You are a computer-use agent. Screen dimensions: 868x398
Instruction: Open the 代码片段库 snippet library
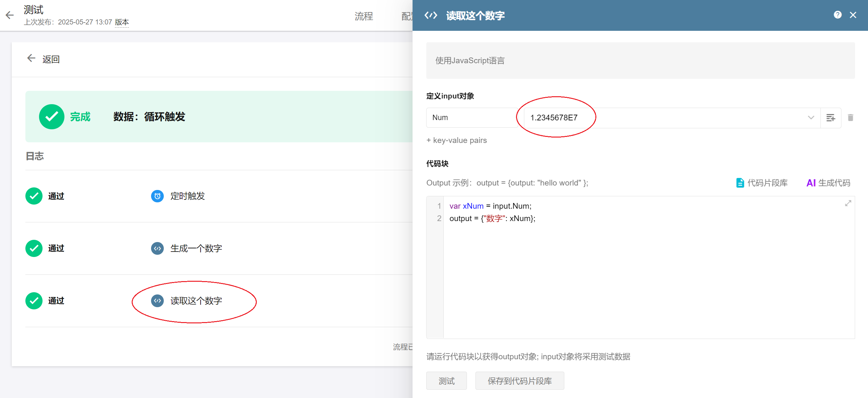pos(762,183)
